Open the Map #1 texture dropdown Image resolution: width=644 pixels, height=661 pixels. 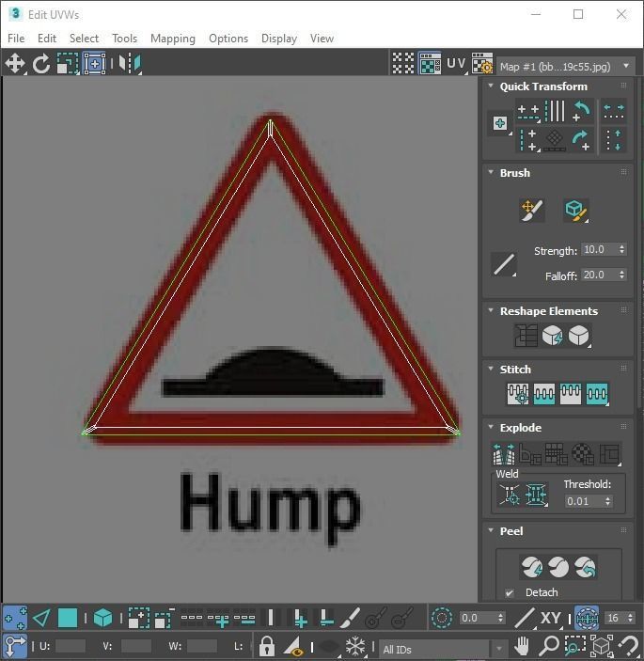click(566, 67)
